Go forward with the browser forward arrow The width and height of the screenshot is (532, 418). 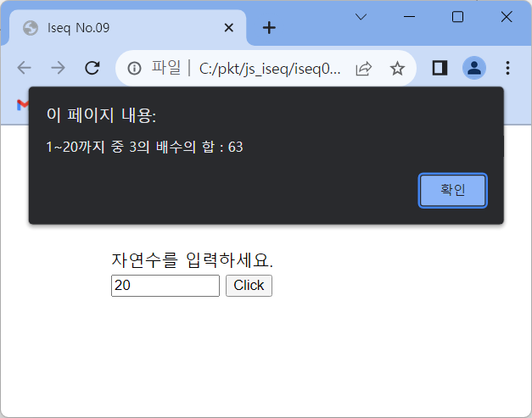pos(58,68)
